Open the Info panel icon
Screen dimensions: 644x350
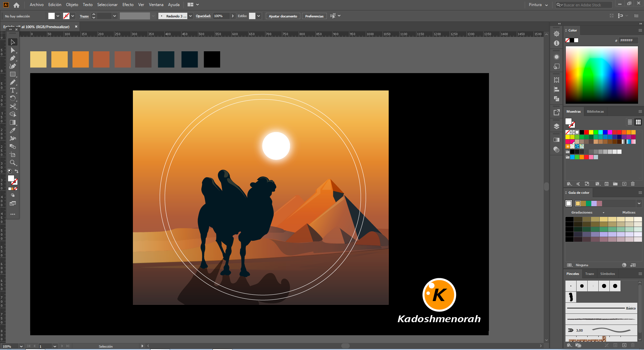(556, 43)
